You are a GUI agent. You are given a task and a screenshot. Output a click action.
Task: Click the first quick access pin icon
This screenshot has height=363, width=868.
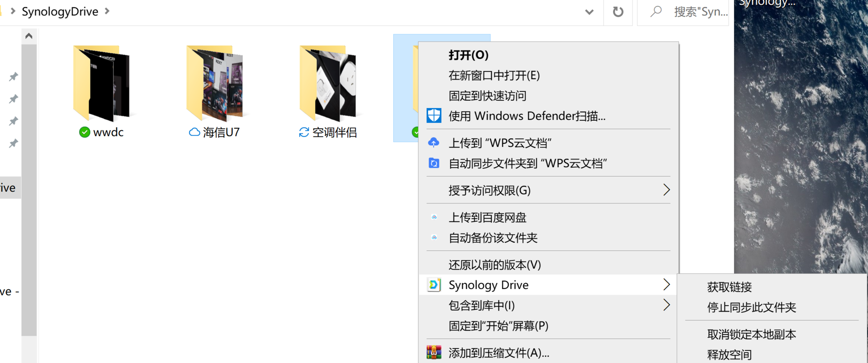(x=14, y=77)
